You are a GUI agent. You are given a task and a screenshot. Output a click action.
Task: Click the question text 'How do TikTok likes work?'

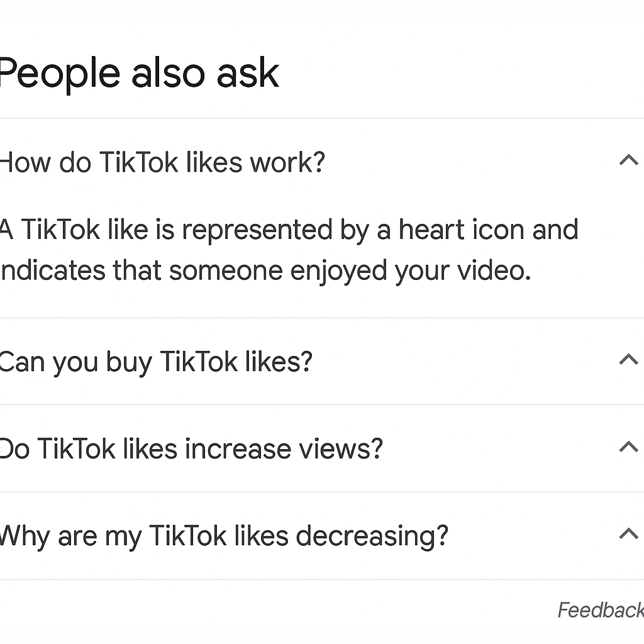(x=162, y=162)
